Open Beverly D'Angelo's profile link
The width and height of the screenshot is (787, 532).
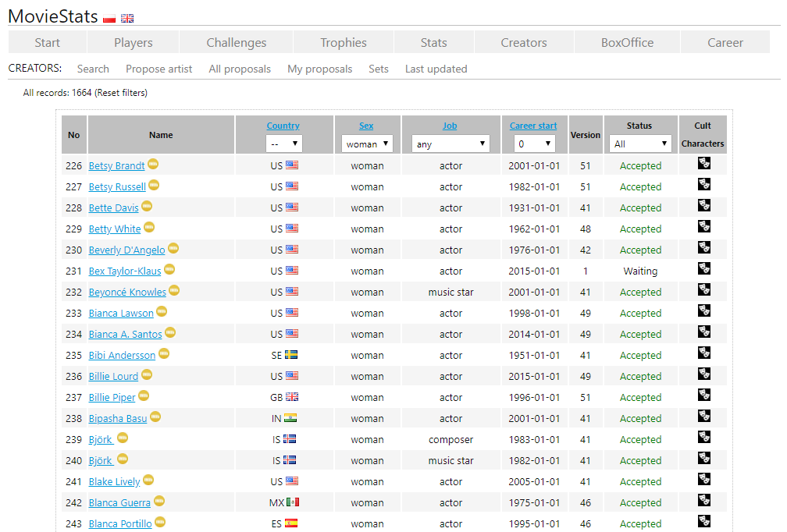[x=126, y=250]
